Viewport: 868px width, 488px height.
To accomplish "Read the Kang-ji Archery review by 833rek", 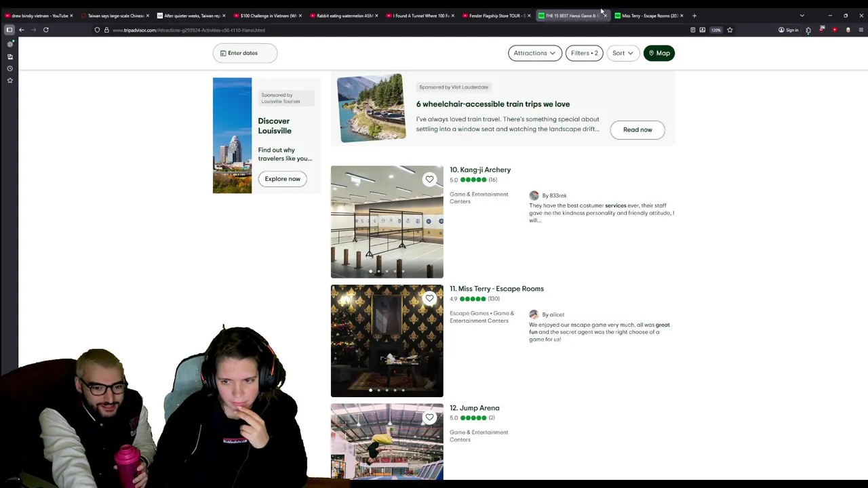I will [x=601, y=213].
